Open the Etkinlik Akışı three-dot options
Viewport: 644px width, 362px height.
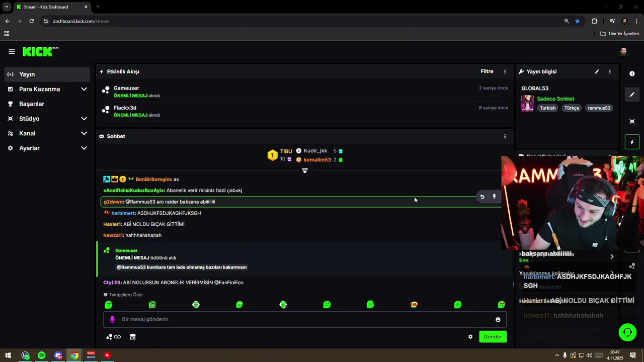click(505, 72)
